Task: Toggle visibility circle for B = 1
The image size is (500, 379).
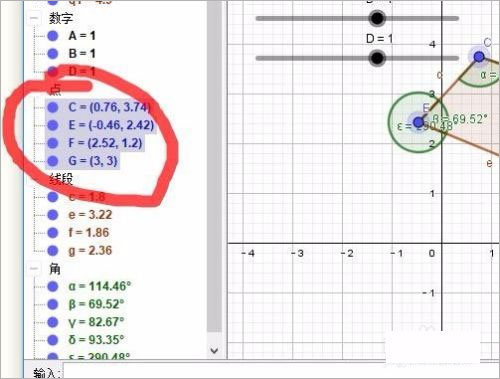Action: tap(53, 53)
